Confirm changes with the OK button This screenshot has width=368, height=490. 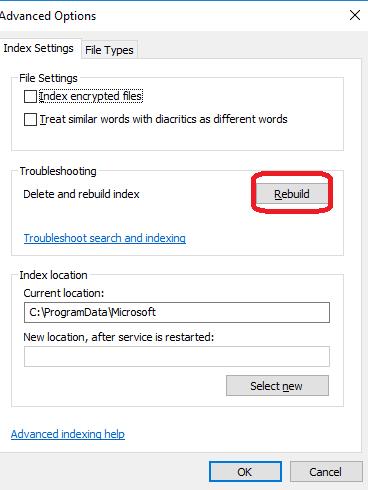tap(245, 472)
